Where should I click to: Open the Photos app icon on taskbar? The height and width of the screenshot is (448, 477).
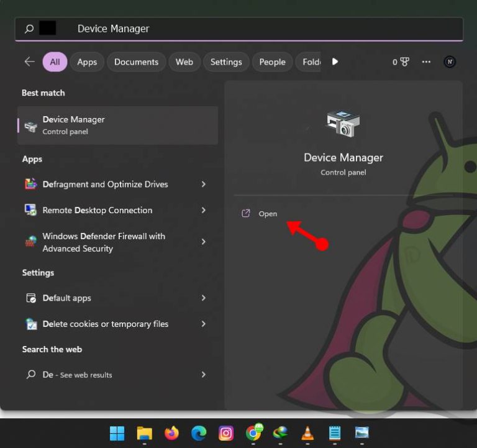click(362, 433)
